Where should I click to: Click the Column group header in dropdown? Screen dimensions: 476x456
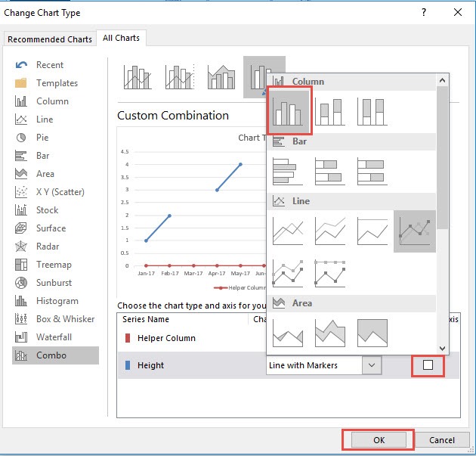[x=351, y=82]
